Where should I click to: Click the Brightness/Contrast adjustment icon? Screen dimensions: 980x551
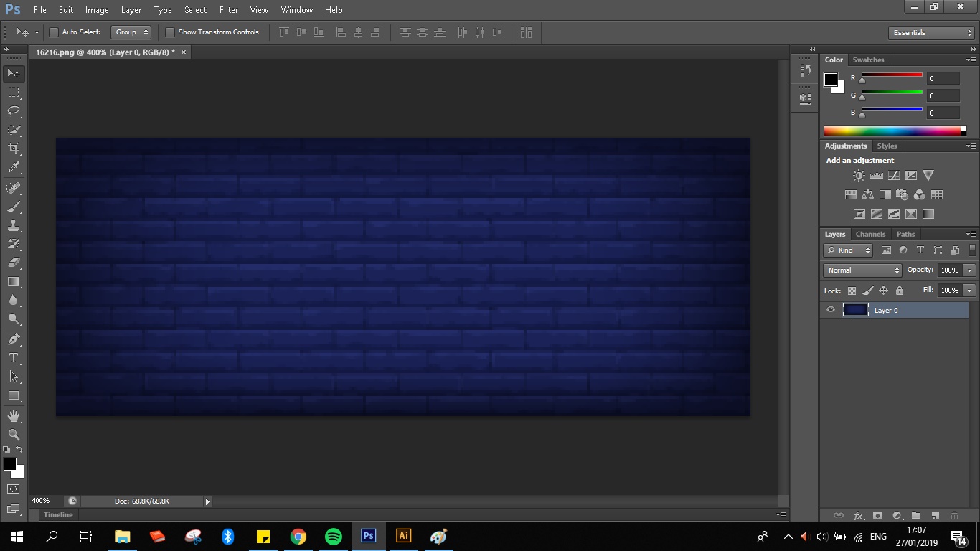pyautogui.click(x=859, y=176)
